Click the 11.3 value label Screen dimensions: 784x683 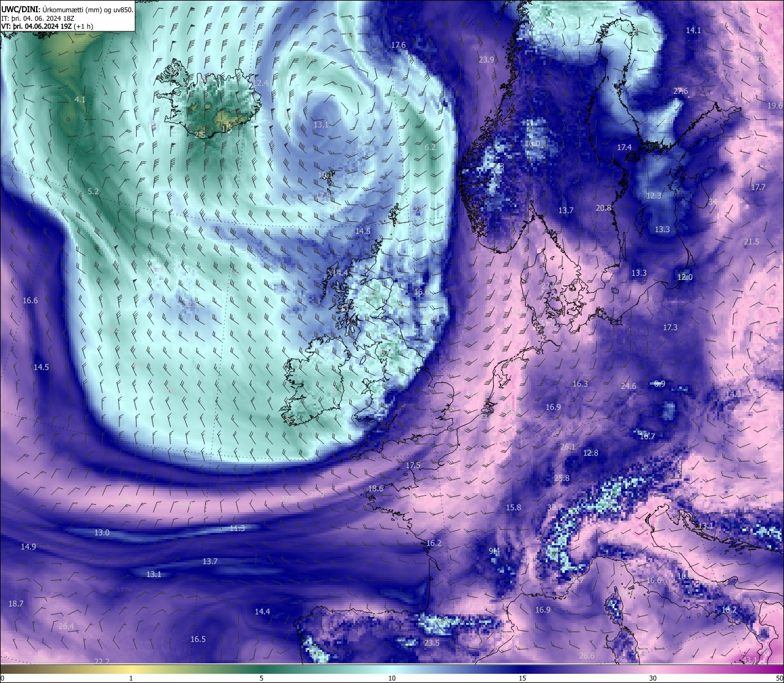(x=237, y=528)
